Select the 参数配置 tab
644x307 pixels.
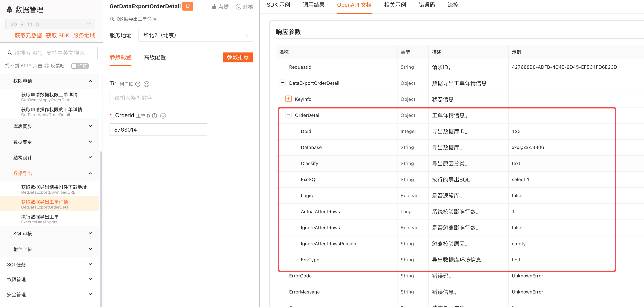tap(120, 57)
